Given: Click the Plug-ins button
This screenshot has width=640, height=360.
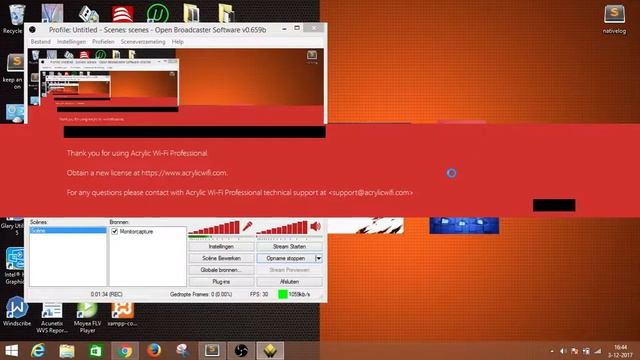Looking at the screenshot, I should click(221, 282).
